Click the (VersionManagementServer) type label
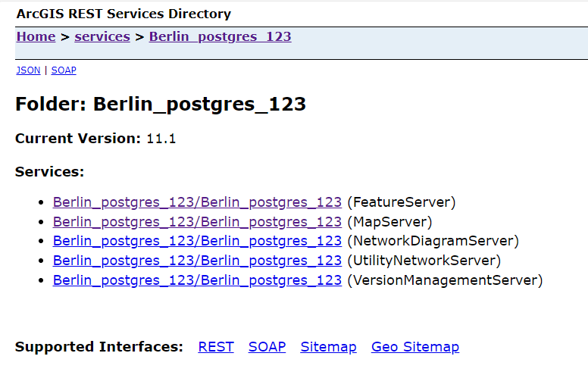 pyautogui.click(x=445, y=280)
